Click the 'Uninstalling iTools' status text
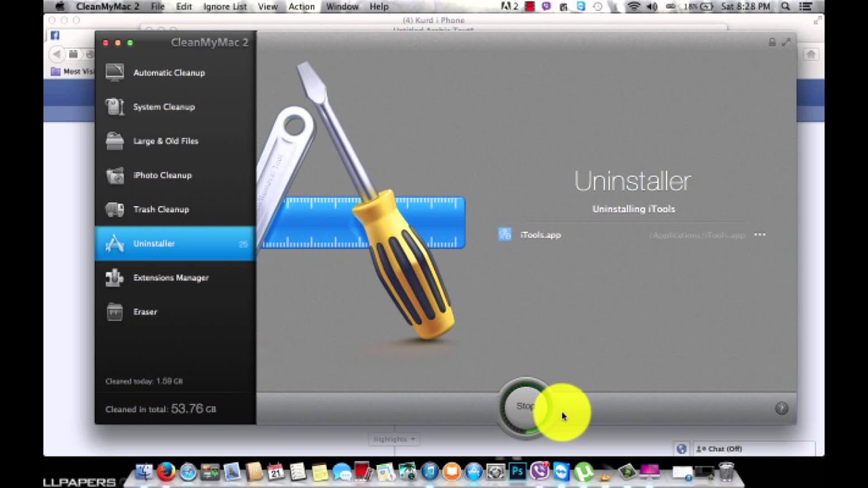 (x=633, y=209)
